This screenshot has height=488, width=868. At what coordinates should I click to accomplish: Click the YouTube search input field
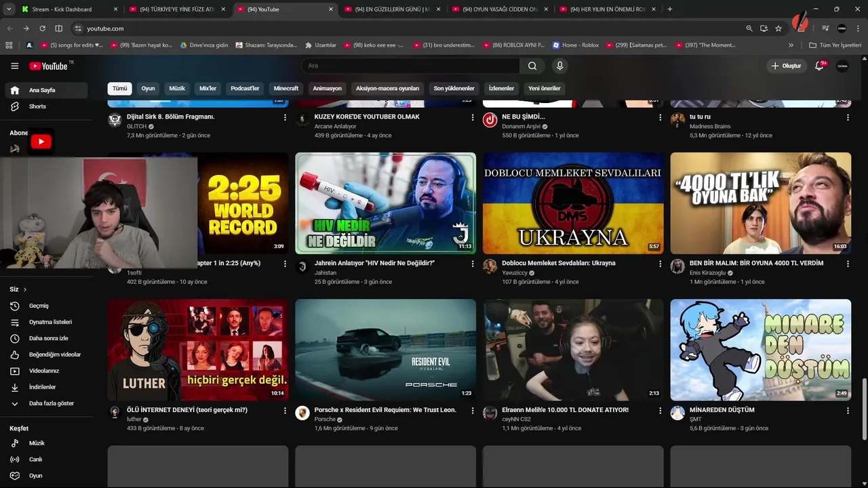(x=410, y=66)
